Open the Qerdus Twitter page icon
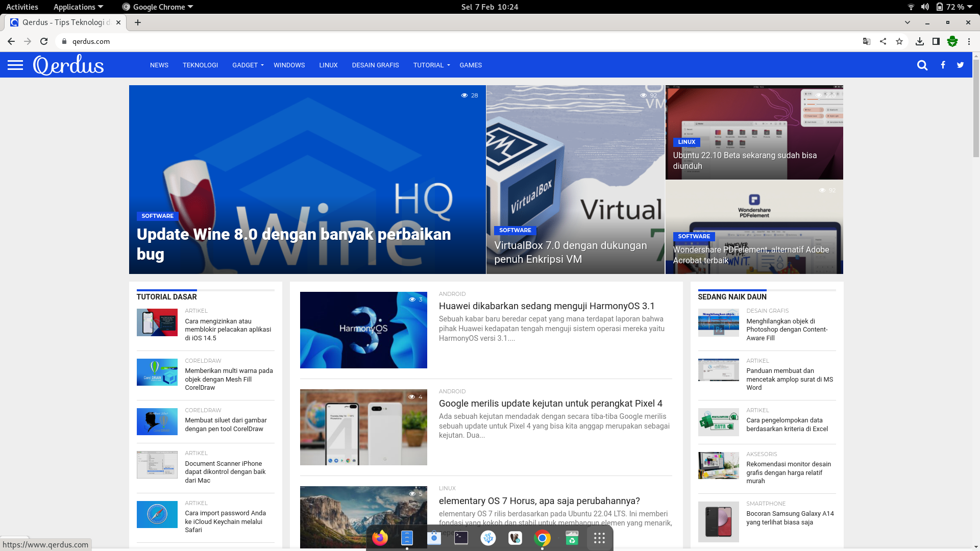The image size is (980, 551). point(960,65)
